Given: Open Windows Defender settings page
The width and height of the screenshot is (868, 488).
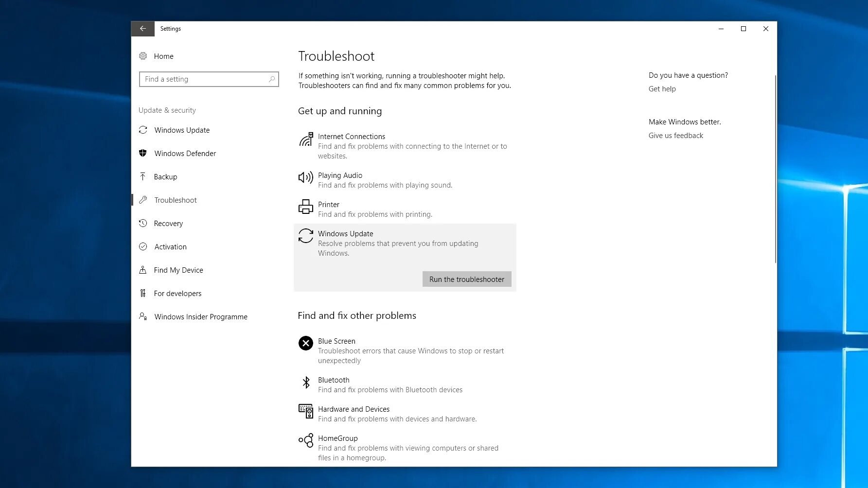Looking at the screenshot, I should (185, 154).
